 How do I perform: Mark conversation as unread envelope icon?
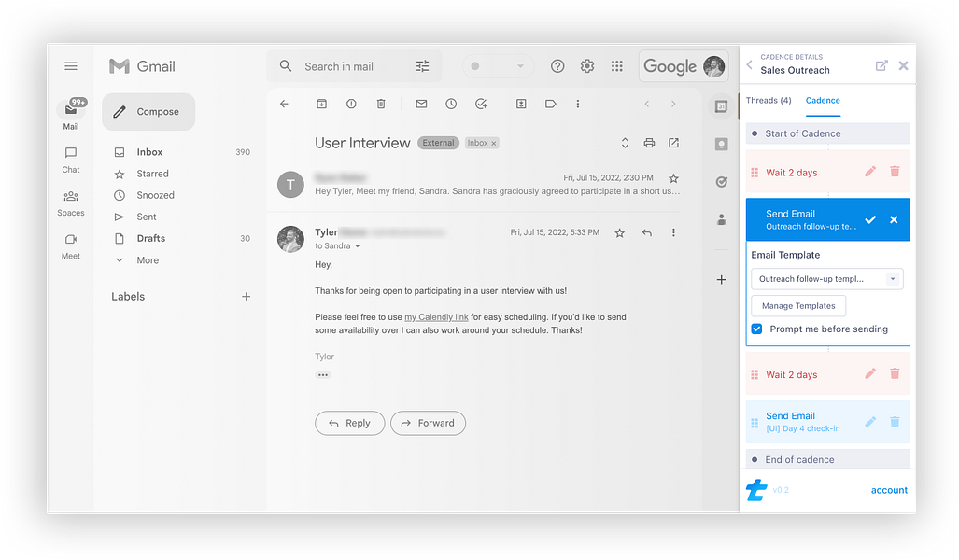point(421,104)
